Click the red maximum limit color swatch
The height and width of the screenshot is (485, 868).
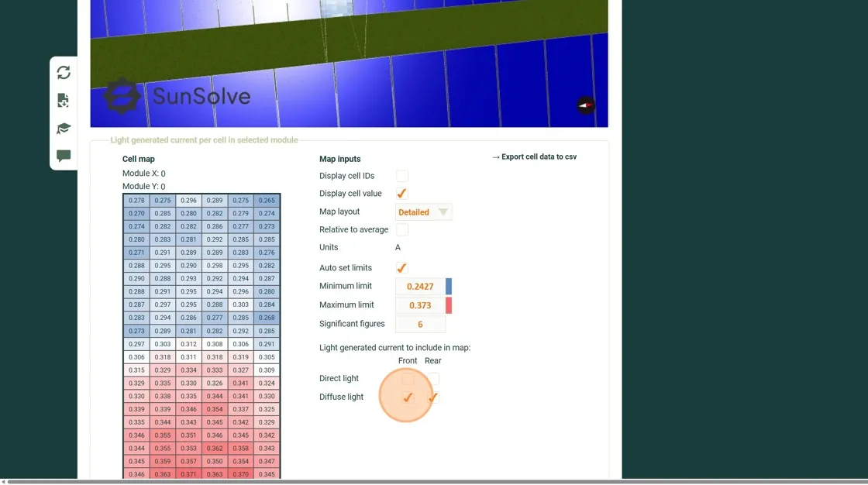[x=449, y=305]
